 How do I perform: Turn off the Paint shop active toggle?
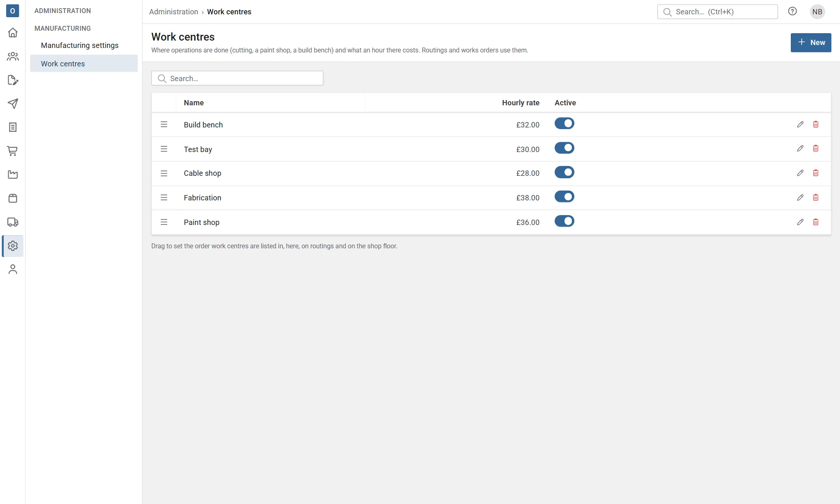coord(564,221)
